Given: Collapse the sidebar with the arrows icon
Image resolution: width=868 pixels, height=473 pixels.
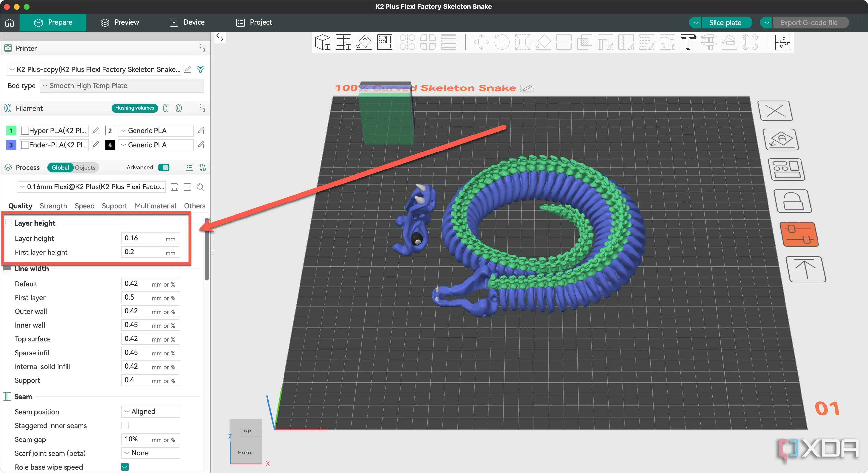Looking at the screenshot, I should (220, 37).
